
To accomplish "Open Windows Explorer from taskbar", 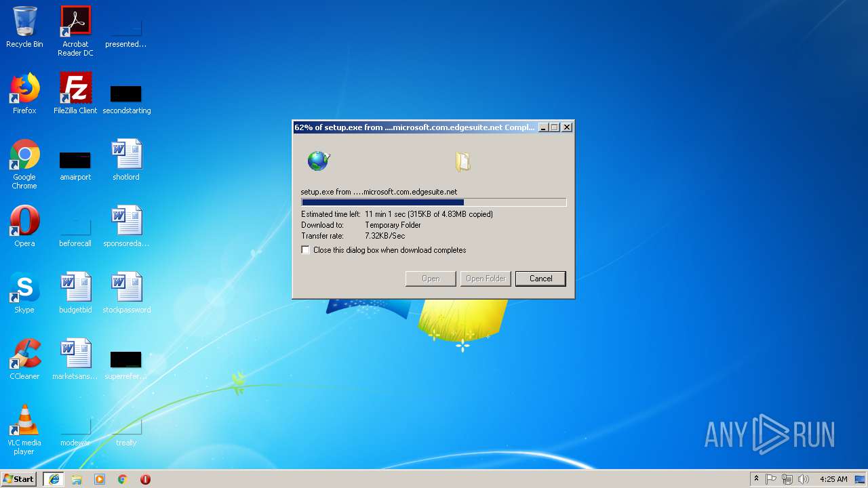I will pyautogui.click(x=77, y=479).
